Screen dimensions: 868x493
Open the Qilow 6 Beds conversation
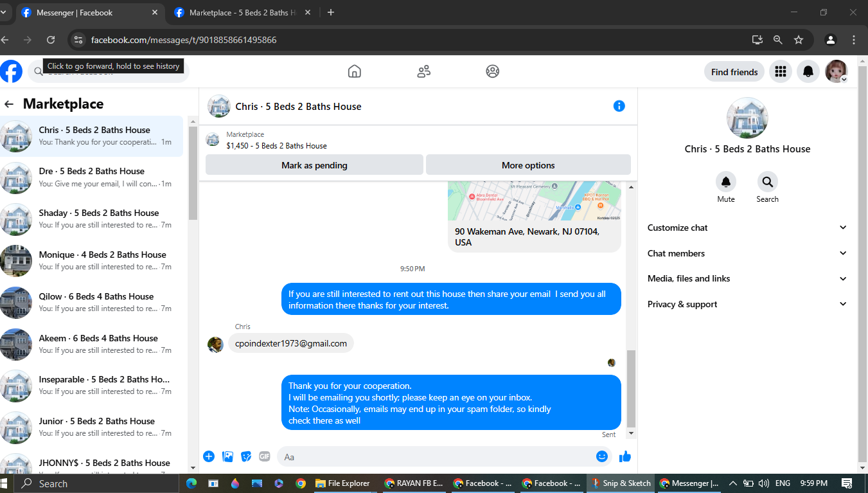pyautogui.click(x=92, y=303)
